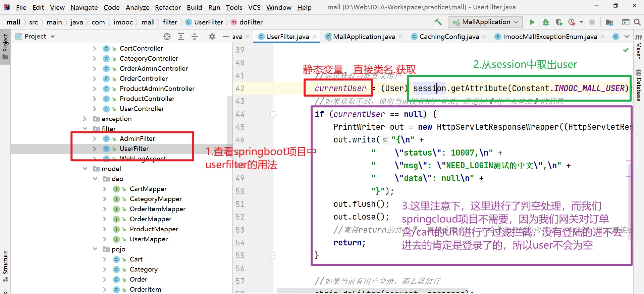Screen dimensions: 644x294
Task: Open the MallApplication run configuration dropdown
Action: [485, 22]
